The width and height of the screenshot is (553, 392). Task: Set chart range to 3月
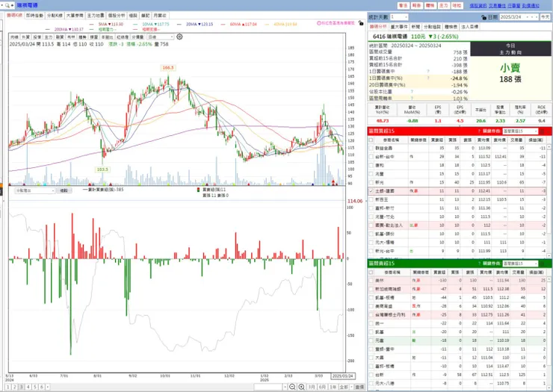[x=312, y=387]
